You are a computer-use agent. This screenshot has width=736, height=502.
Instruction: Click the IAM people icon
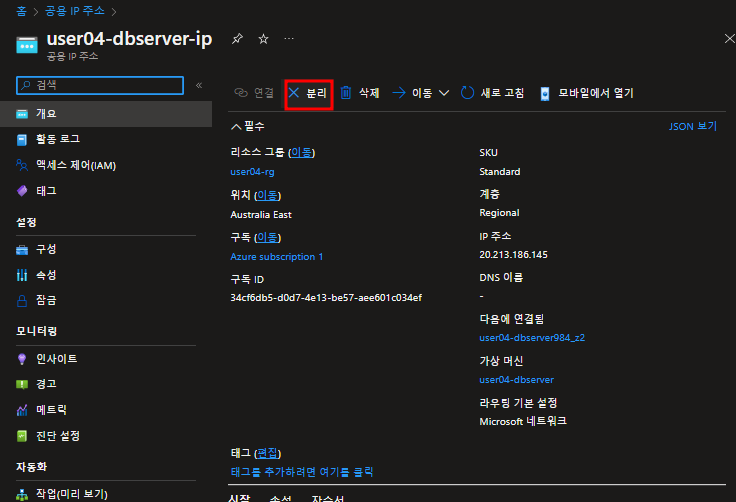click(x=22, y=165)
